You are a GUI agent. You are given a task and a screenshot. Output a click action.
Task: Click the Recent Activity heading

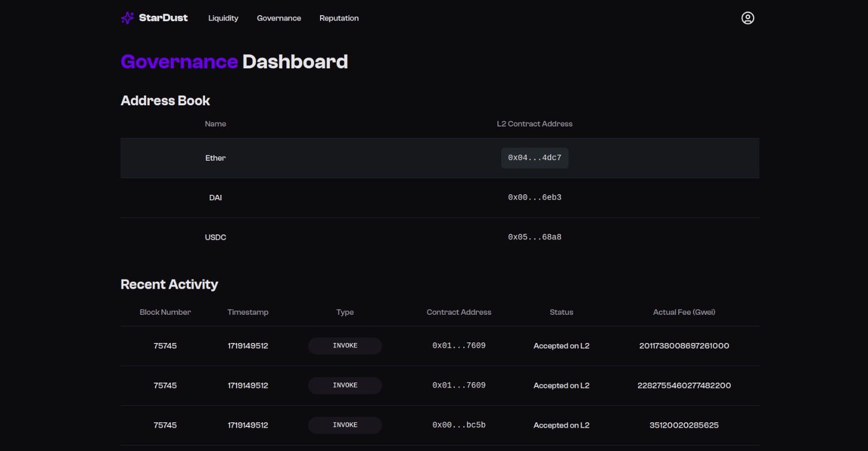[169, 284]
